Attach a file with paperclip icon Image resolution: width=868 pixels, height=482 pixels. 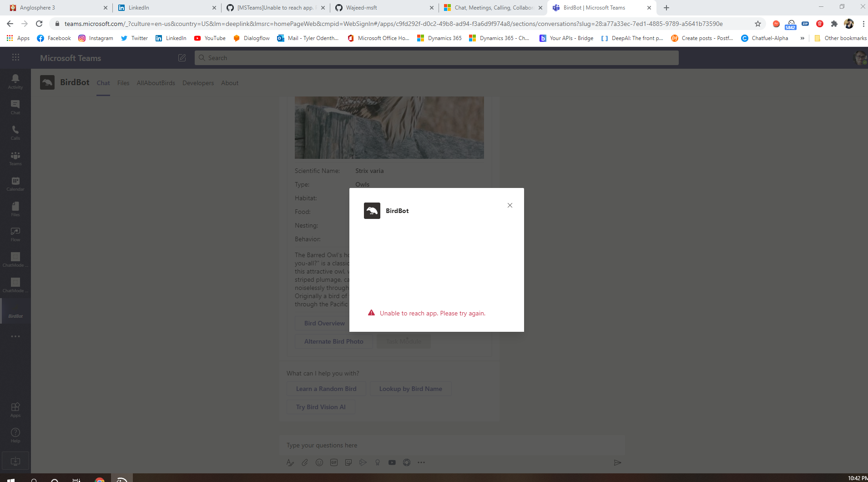[305, 462]
